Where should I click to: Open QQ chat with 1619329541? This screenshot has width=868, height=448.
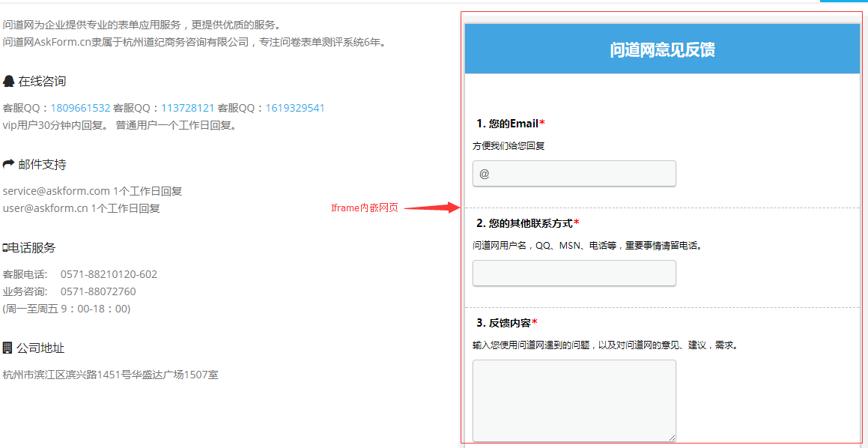[295, 108]
